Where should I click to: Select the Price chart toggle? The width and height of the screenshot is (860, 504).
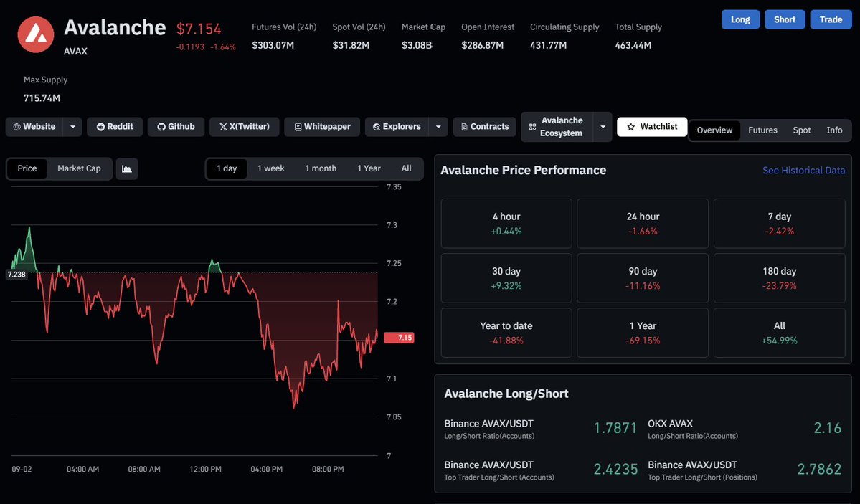coord(27,169)
